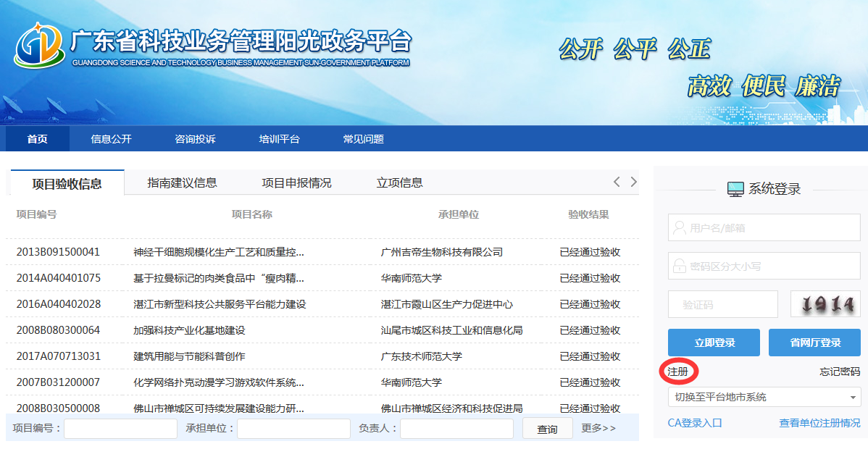Click project number 2008B030500008

pos(58,408)
